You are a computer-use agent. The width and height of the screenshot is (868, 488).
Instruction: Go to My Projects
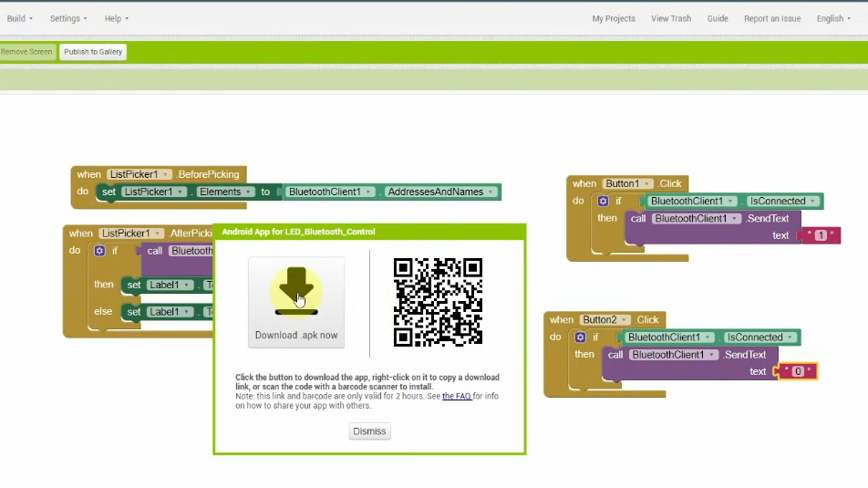(x=614, y=18)
